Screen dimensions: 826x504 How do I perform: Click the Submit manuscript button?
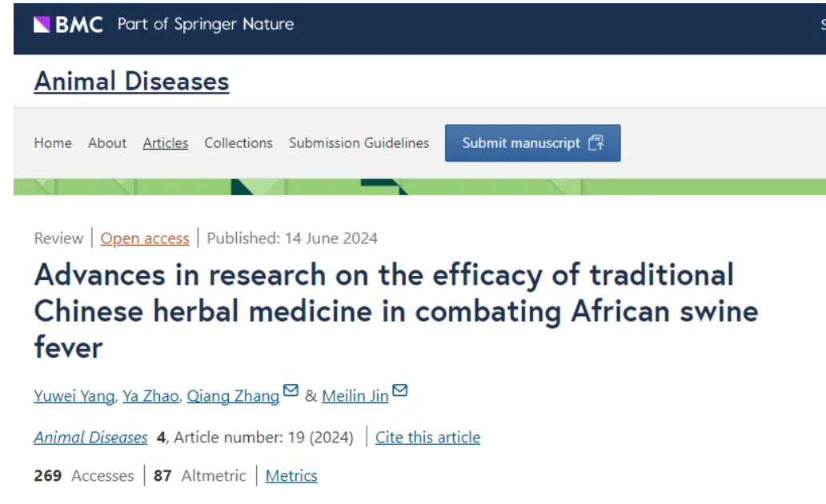[532, 142]
